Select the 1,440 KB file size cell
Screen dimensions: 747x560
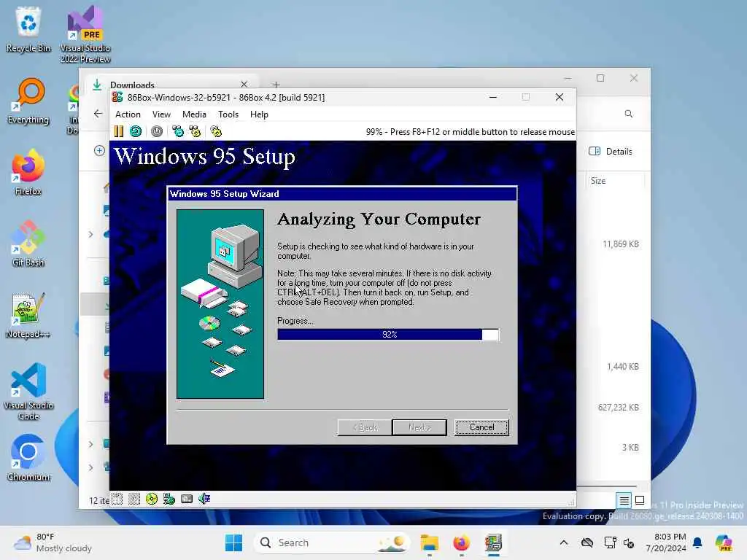click(x=623, y=367)
